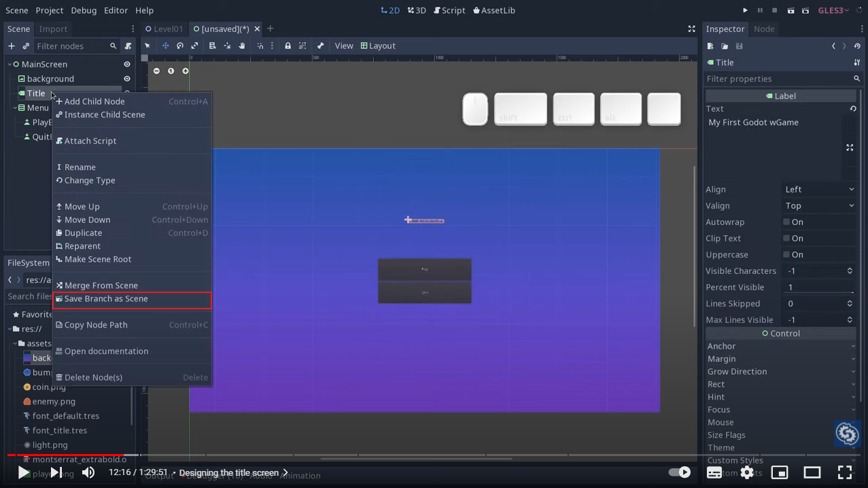Click the group children icon
868x488 pixels.
[x=302, y=46]
